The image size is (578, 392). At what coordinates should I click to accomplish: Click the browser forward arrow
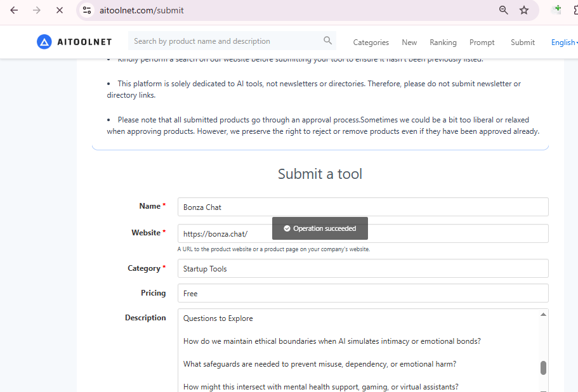36,10
